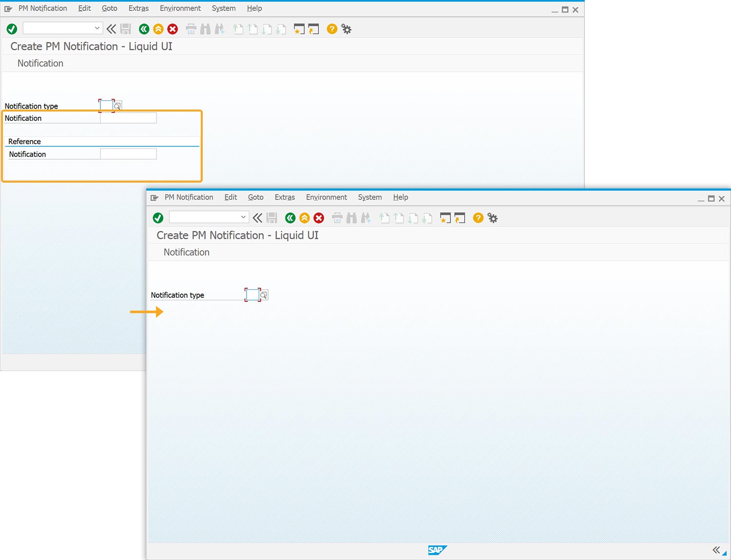Screen dimensions: 731x560
Task: Click yellow Exit icon in back window
Action: pos(158,29)
